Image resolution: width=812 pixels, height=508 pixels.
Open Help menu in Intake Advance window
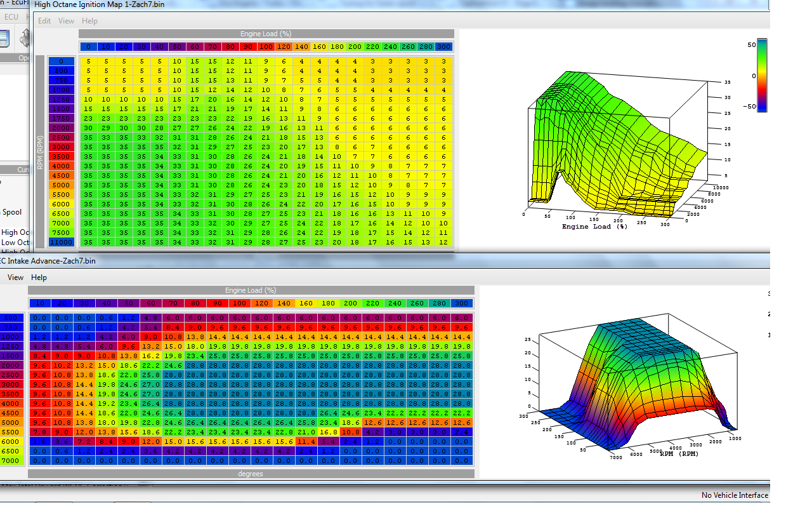point(39,277)
